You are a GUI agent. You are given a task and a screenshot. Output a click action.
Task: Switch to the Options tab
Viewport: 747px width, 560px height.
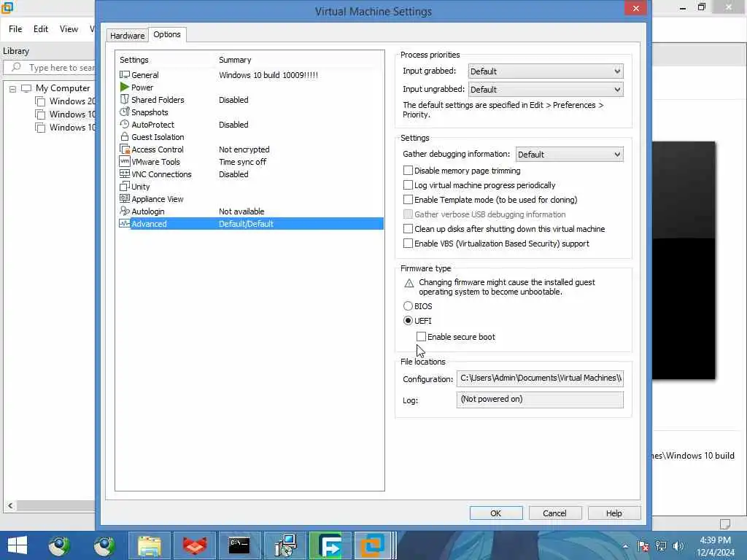(167, 34)
